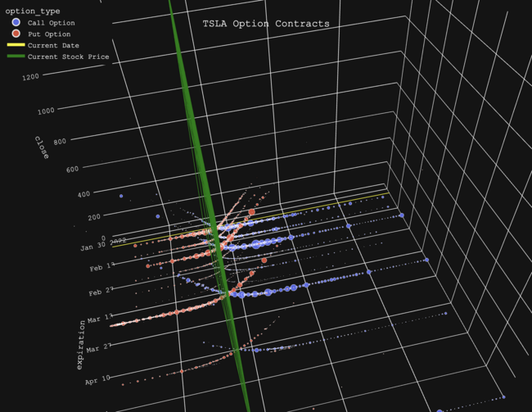The height and width of the screenshot is (412, 532).
Task: Click the yellow Current Date legend line
Action: click(16, 46)
